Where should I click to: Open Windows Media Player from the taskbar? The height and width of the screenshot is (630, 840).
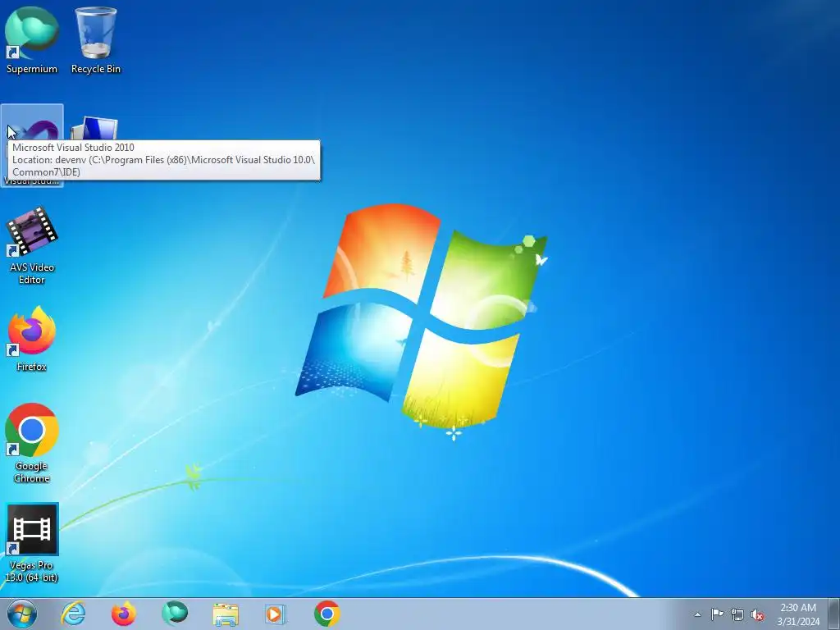point(276,614)
